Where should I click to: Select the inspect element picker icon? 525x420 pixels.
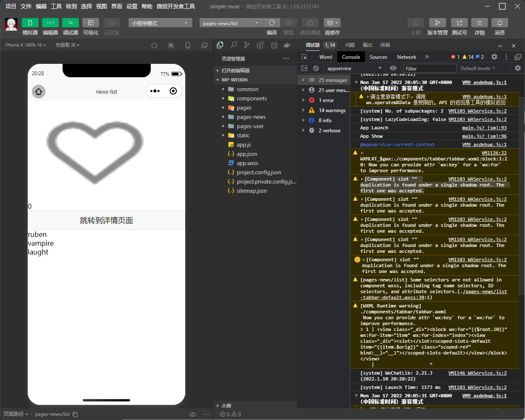[304, 57]
